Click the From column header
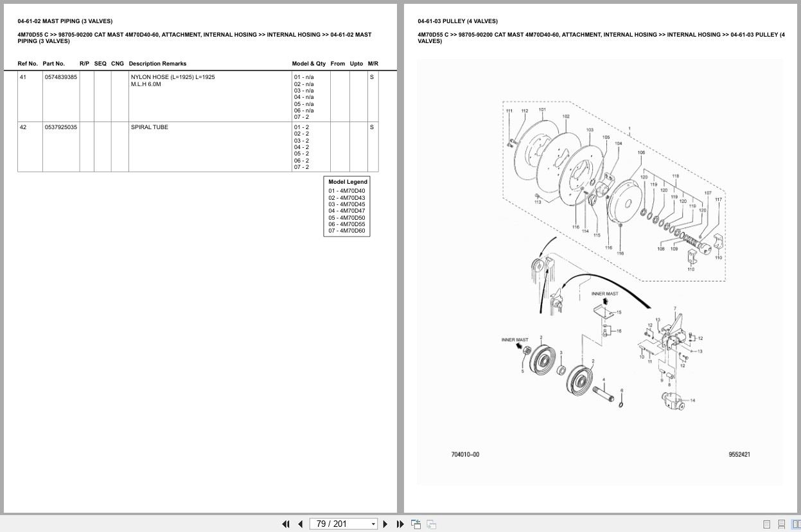Viewport: 801px width, 532px height. [338, 64]
